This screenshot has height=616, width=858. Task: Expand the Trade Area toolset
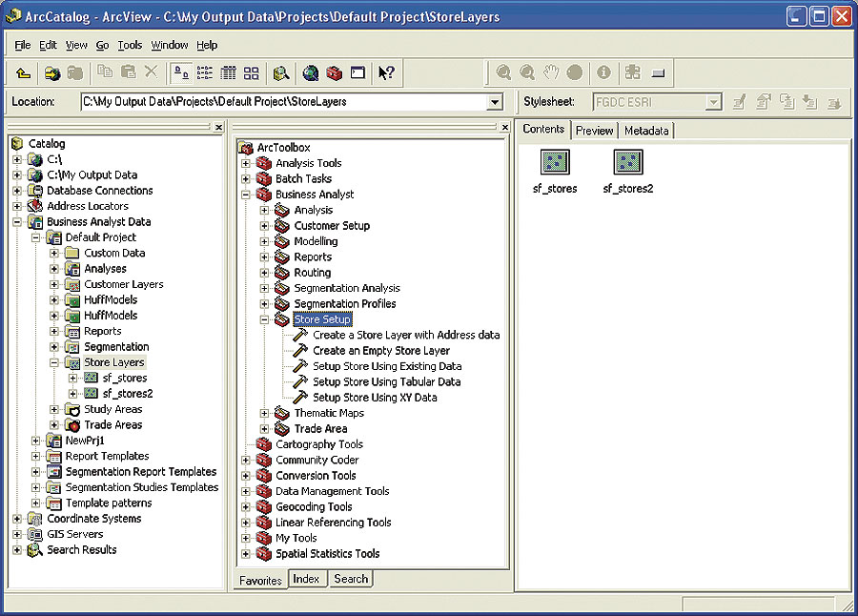(x=264, y=429)
